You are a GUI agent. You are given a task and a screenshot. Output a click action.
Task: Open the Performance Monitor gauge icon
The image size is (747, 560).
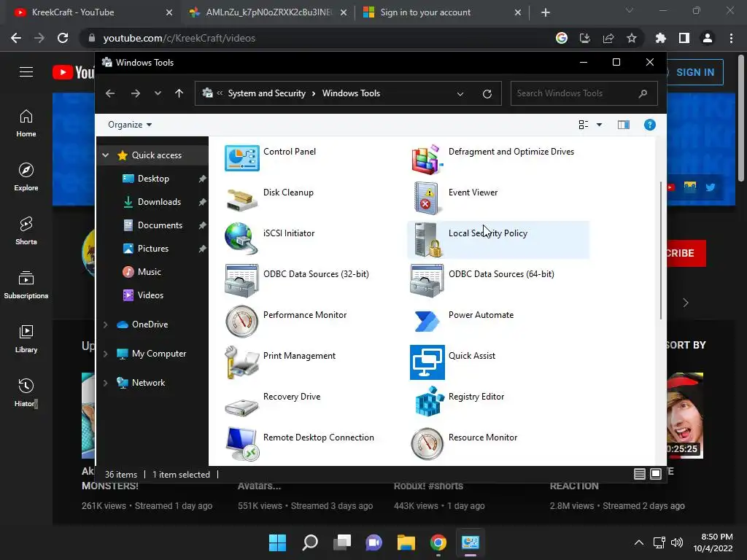(x=241, y=322)
